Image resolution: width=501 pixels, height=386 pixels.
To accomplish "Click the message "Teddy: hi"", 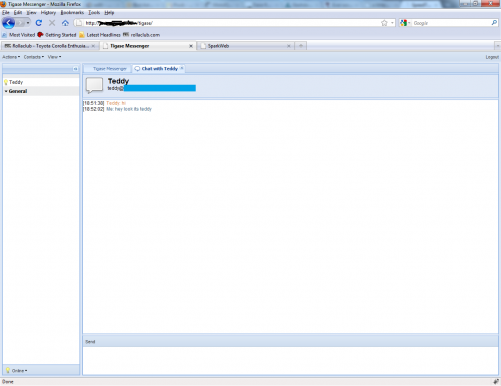I will click(x=116, y=103).
